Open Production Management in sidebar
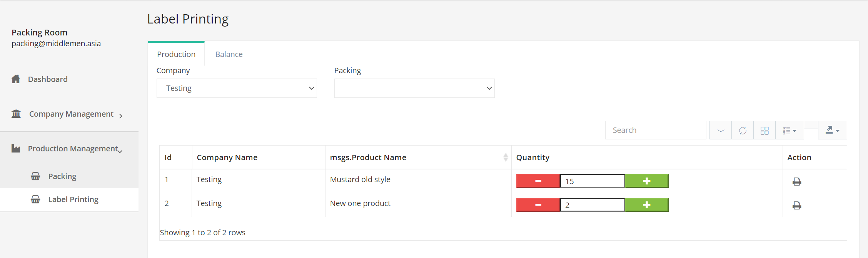 coord(73,149)
